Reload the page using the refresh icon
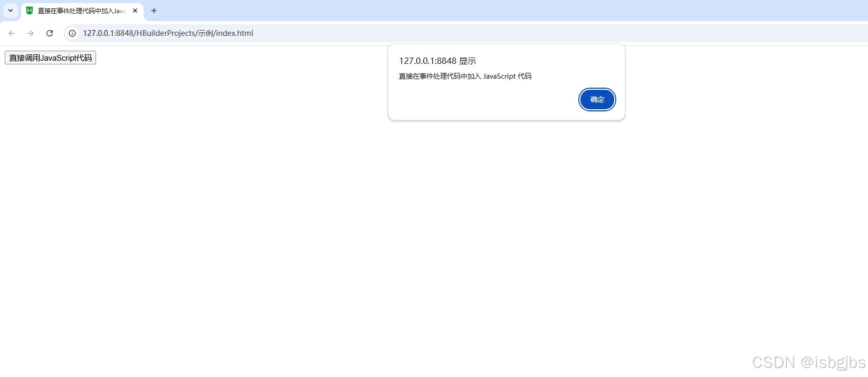This screenshot has width=868, height=377. click(50, 33)
